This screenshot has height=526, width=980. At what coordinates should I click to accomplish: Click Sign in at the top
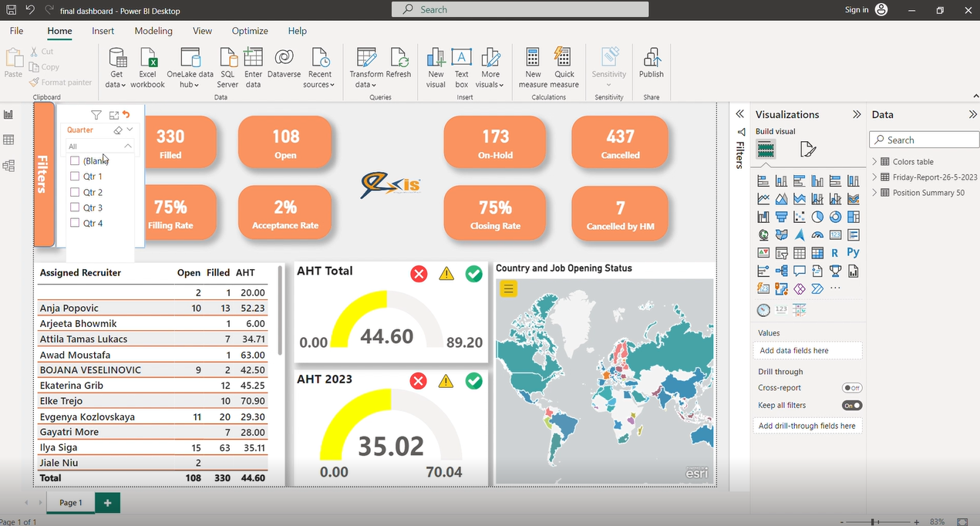click(x=857, y=10)
